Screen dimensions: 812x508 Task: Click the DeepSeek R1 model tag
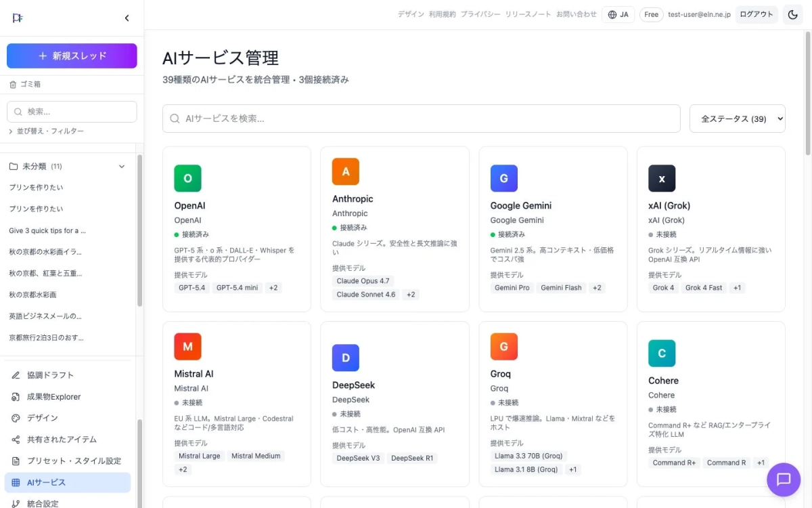412,459
